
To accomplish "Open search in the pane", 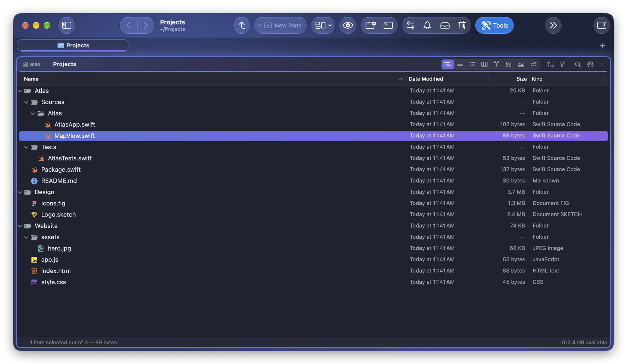I will (x=578, y=64).
